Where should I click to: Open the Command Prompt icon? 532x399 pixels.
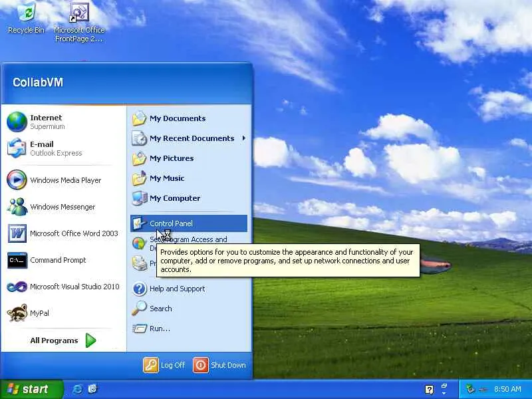pyautogui.click(x=17, y=260)
